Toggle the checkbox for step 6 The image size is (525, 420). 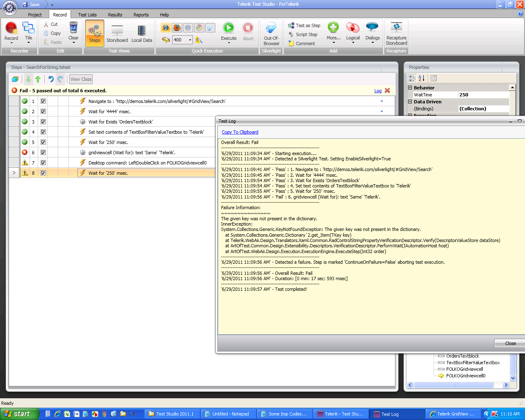pos(43,153)
